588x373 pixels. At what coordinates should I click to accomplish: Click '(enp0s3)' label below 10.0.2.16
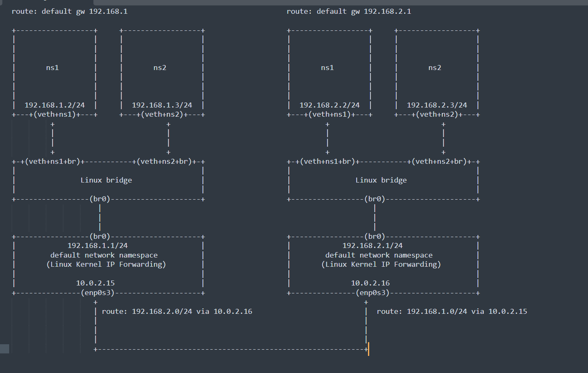click(373, 293)
